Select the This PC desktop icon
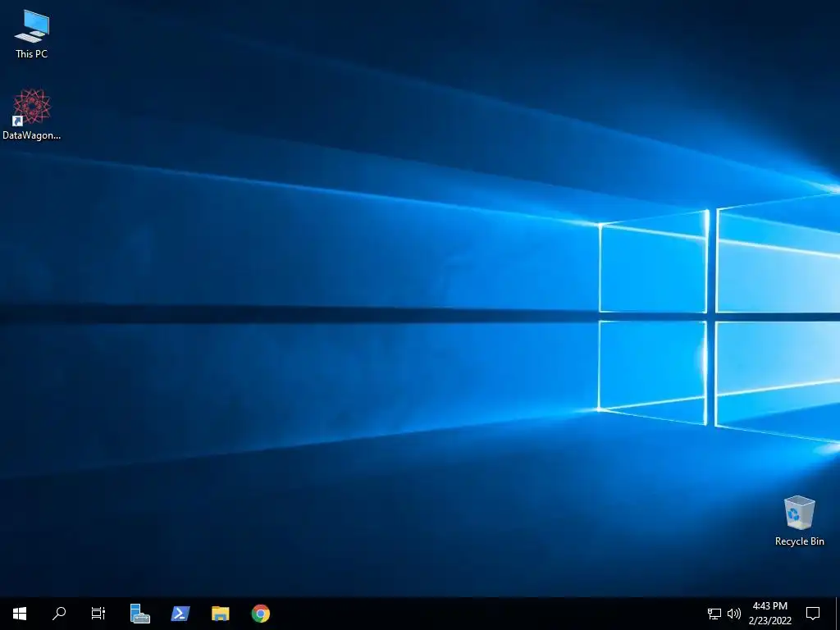The image size is (840, 630). pyautogui.click(x=32, y=34)
